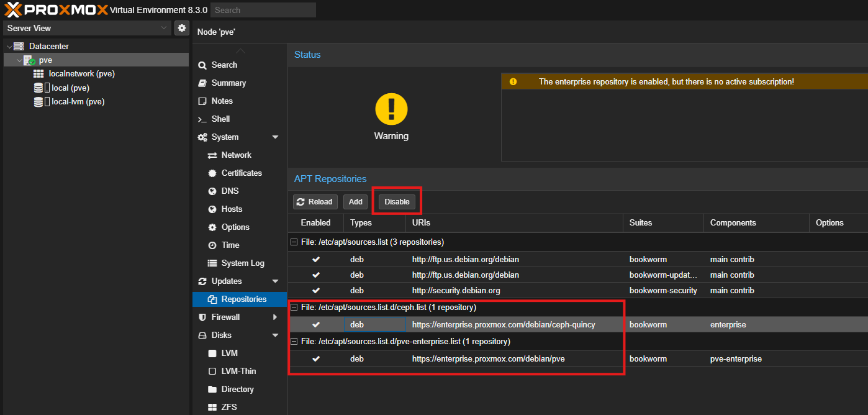Click the Summary book icon
Image resolution: width=868 pixels, height=415 pixels.
(x=202, y=83)
